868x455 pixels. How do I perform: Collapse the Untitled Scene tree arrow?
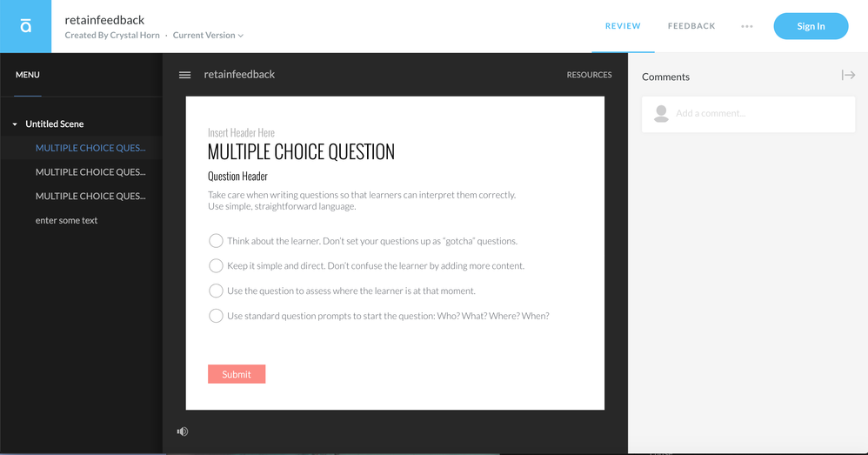[x=15, y=124]
